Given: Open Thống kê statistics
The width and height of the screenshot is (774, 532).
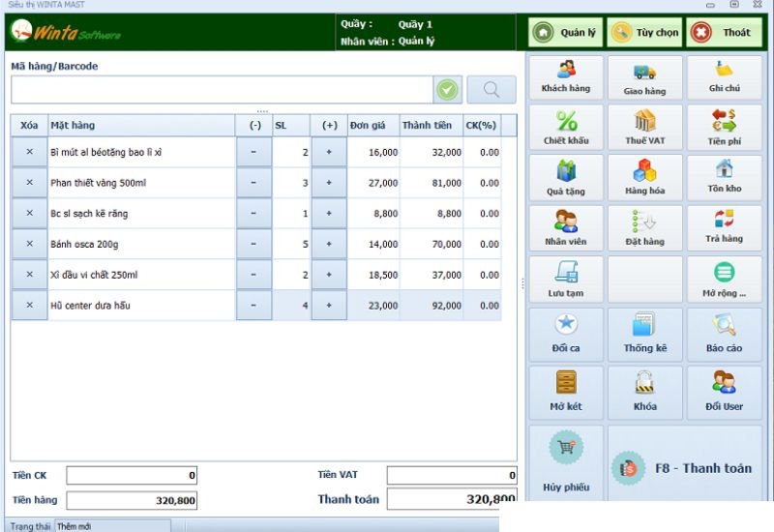Looking at the screenshot, I should click(644, 335).
